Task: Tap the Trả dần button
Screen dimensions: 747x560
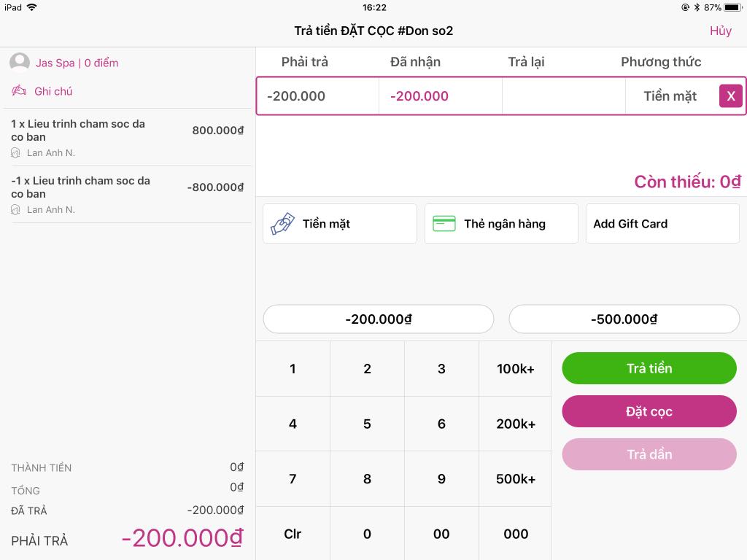Action: point(649,454)
